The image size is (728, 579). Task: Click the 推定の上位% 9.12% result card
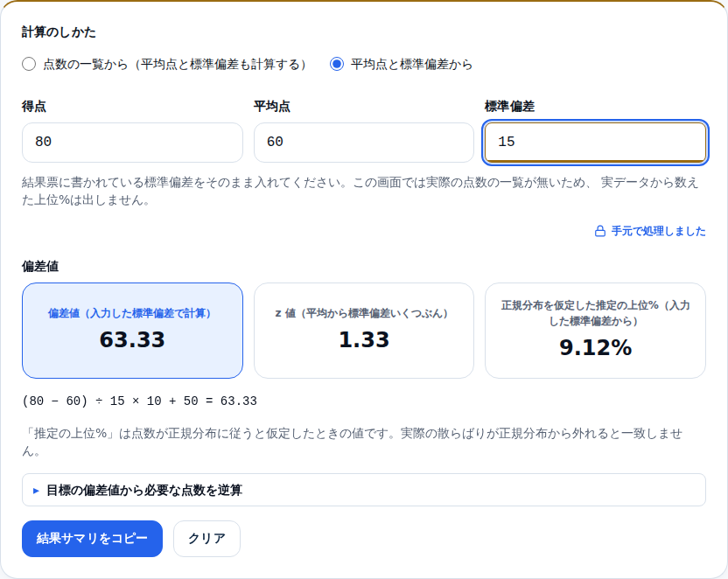pos(595,331)
